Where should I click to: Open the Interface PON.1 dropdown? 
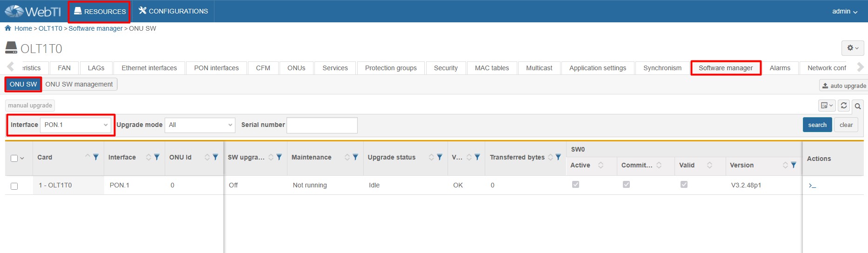tap(76, 125)
